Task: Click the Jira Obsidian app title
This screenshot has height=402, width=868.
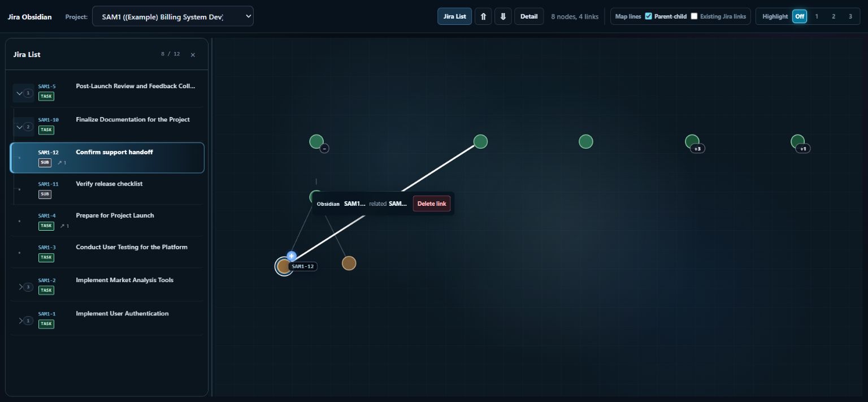Action: point(29,16)
